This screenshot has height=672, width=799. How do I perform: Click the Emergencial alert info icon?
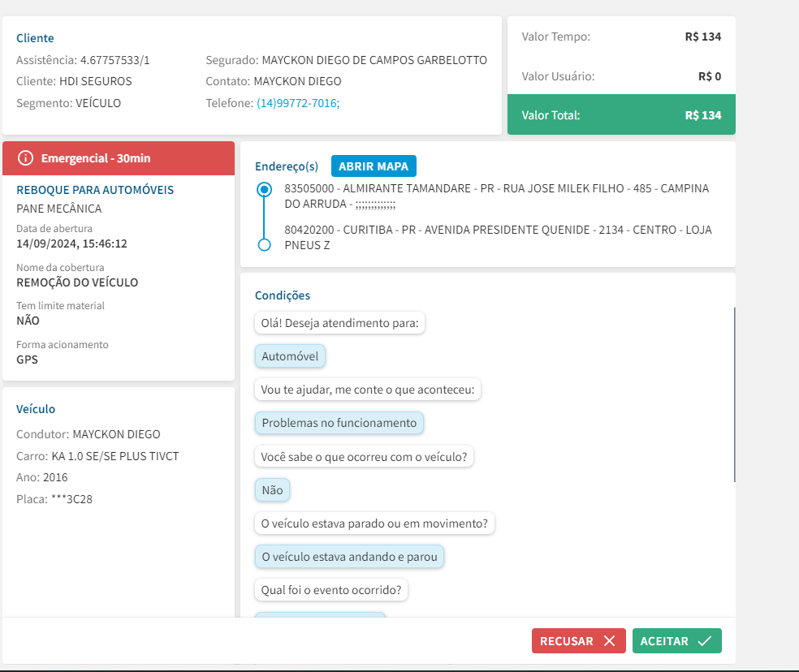click(x=25, y=158)
